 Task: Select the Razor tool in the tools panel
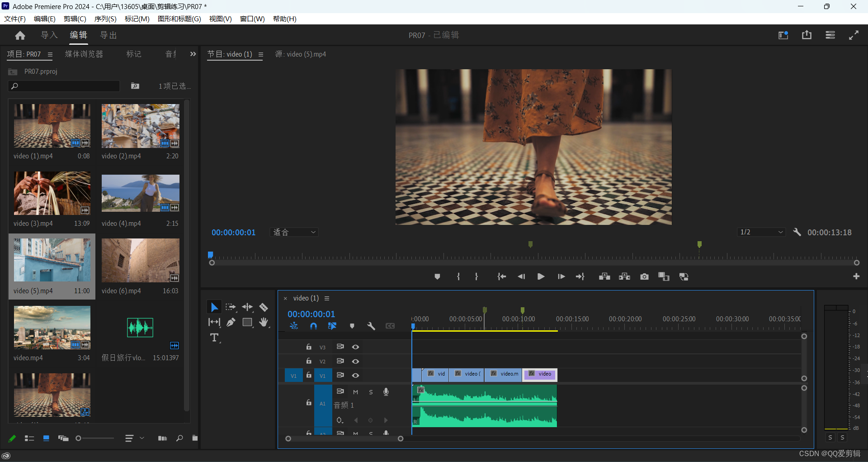point(264,308)
